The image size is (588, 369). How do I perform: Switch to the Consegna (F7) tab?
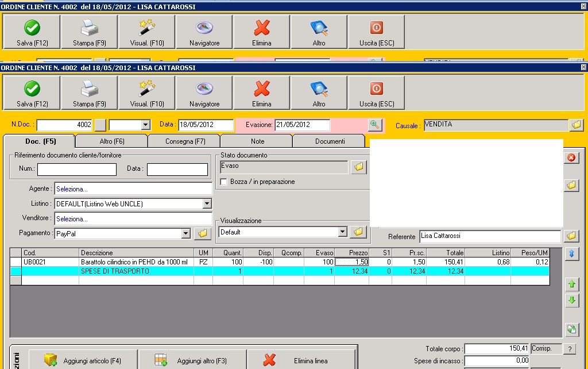tap(184, 141)
